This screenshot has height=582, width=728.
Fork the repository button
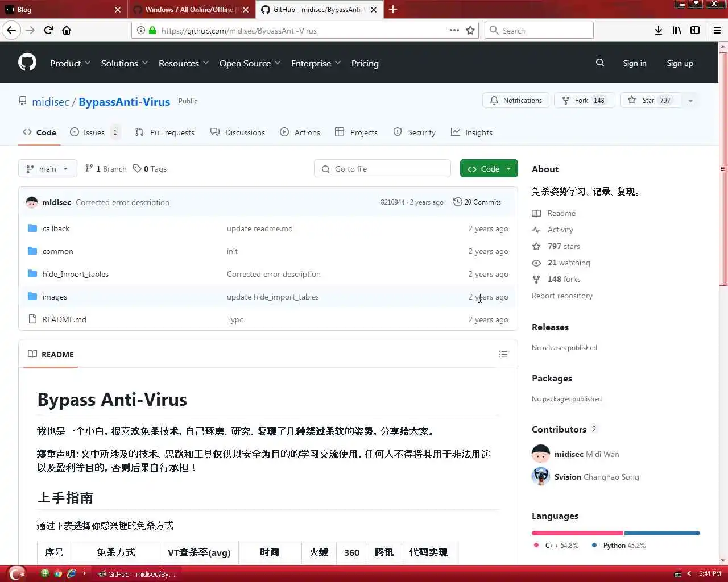pos(584,101)
